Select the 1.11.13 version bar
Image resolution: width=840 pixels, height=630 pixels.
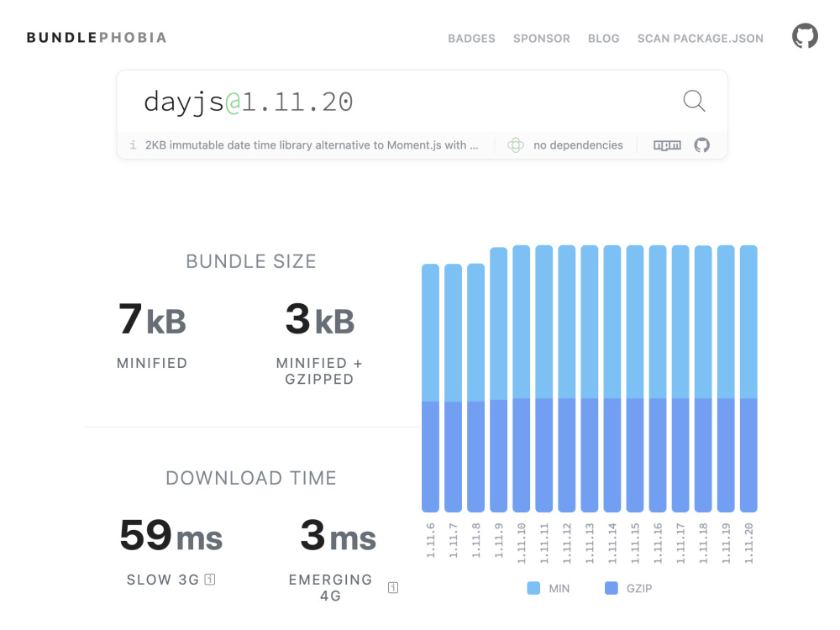click(590, 378)
